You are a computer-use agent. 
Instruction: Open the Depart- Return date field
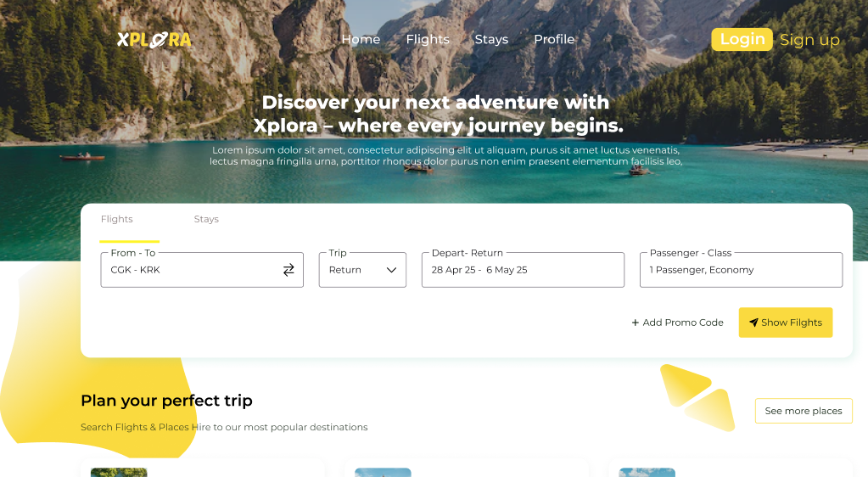524,270
